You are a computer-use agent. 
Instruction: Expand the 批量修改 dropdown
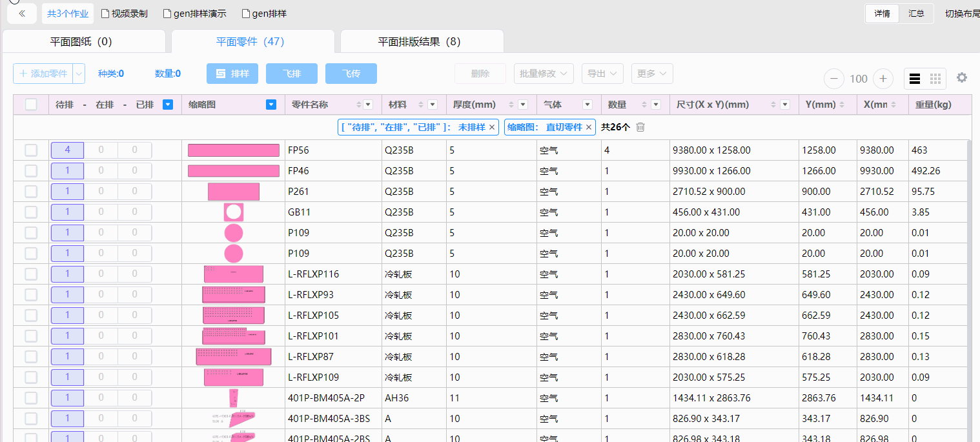544,74
